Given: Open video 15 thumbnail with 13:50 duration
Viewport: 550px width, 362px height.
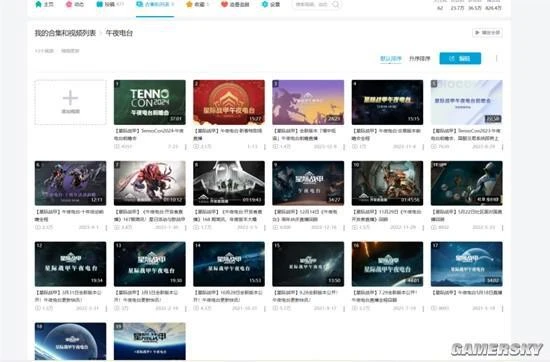Looking at the screenshot, I should coord(308,264).
